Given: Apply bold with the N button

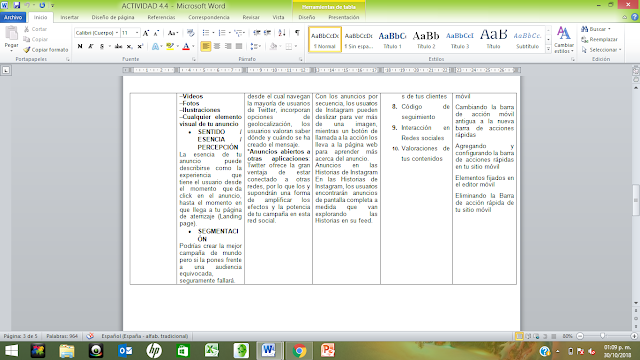Looking at the screenshot, I should pyautogui.click(x=80, y=47).
